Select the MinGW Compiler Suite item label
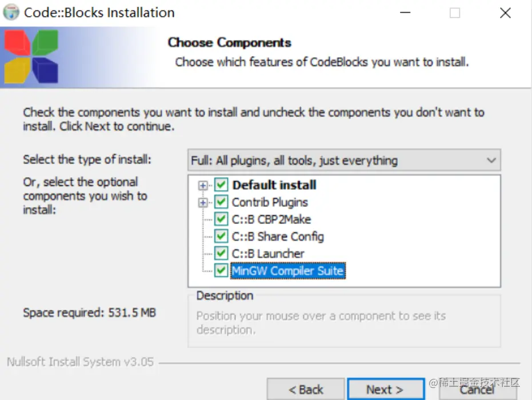The width and height of the screenshot is (532, 400). point(288,271)
